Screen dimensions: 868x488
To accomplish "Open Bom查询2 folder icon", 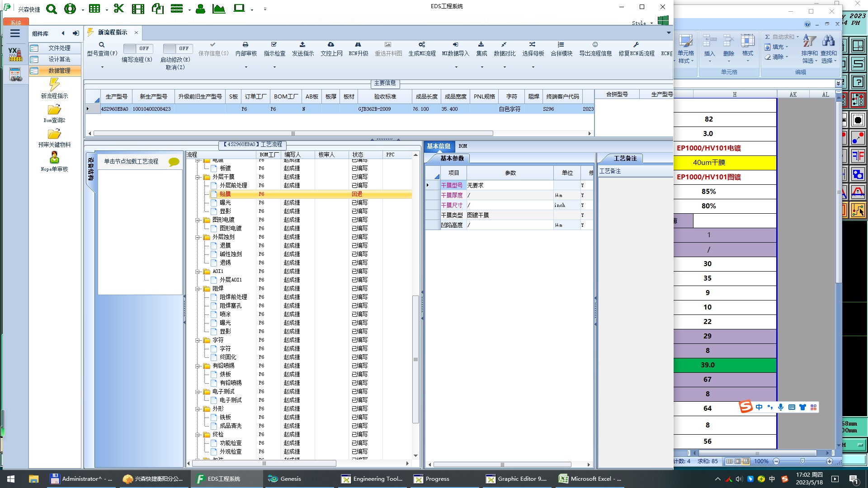I will tap(54, 110).
